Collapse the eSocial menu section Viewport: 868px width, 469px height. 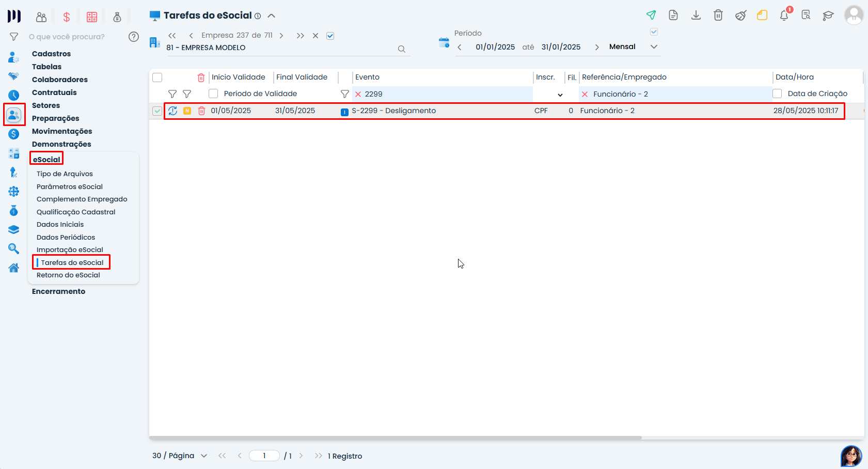46,159
